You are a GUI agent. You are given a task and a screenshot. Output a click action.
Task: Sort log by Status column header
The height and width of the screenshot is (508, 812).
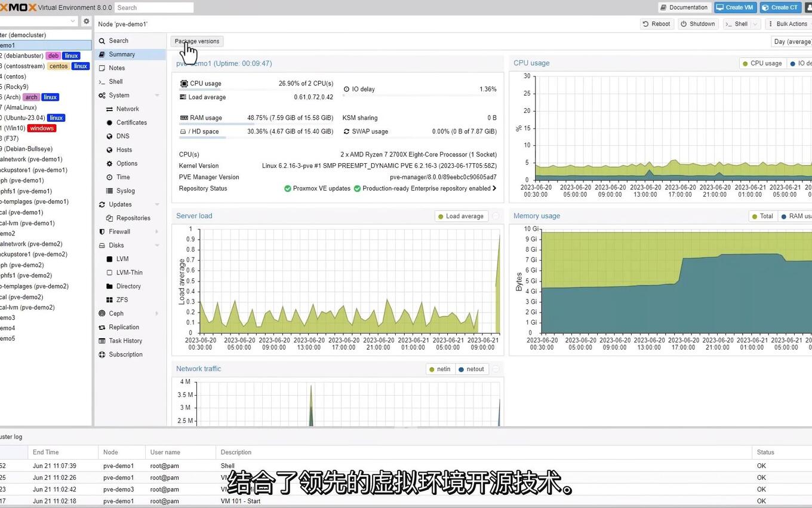click(782, 452)
